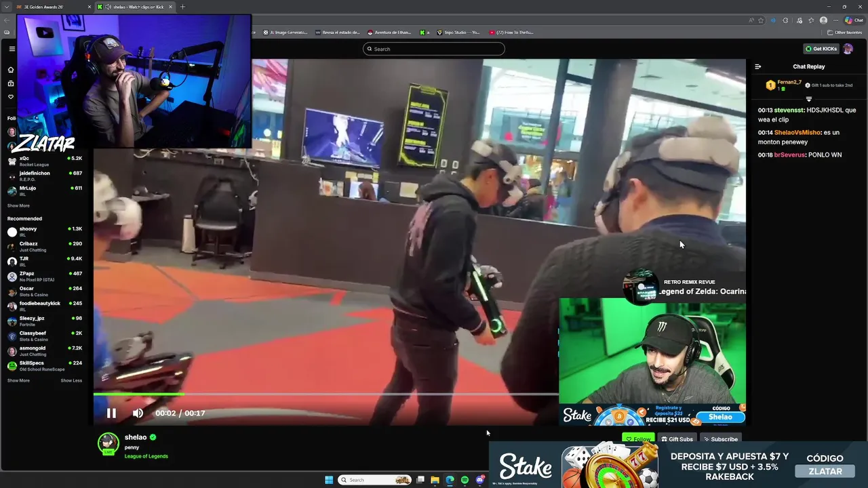Select brSeverus username in chat
The image size is (868, 488).
[789, 155]
